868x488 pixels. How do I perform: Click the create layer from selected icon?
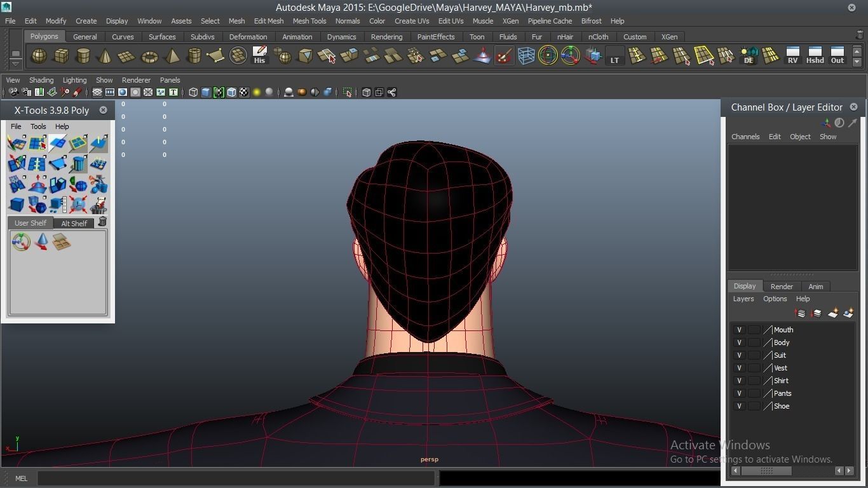(x=848, y=313)
